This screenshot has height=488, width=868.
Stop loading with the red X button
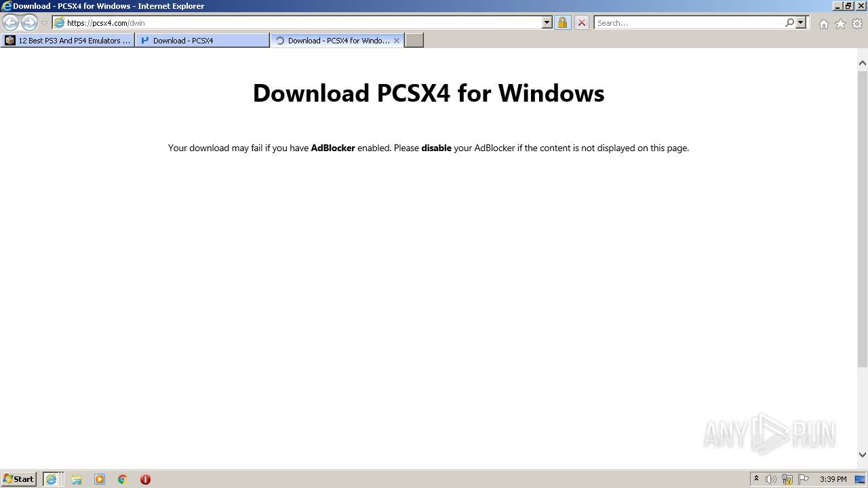point(581,22)
